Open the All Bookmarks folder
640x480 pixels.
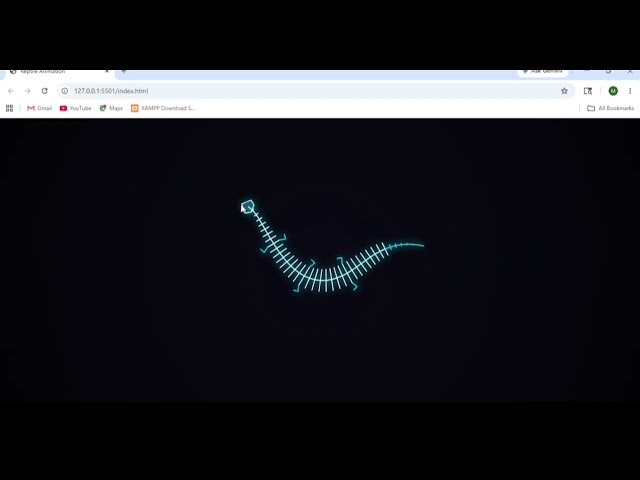611,108
